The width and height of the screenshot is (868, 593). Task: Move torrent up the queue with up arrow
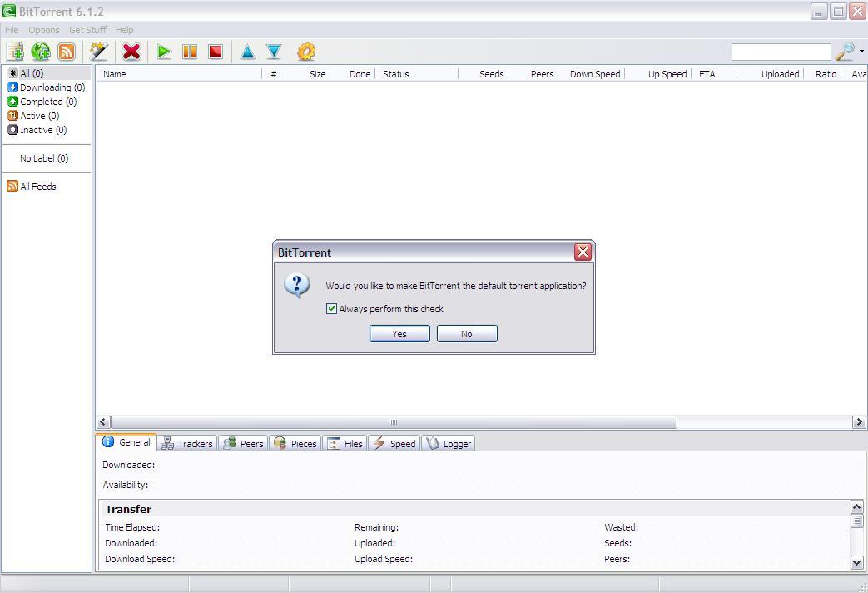pyautogui.click(x=248, y=52)
